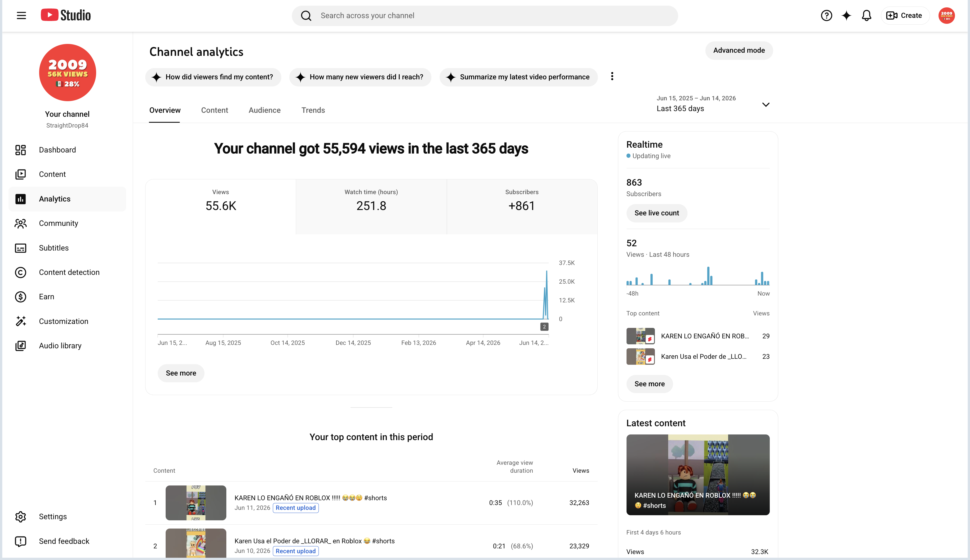Click the See live count button
Image resolution: width=970 pixels, height=560 pixels.
(x=656, y=213)
